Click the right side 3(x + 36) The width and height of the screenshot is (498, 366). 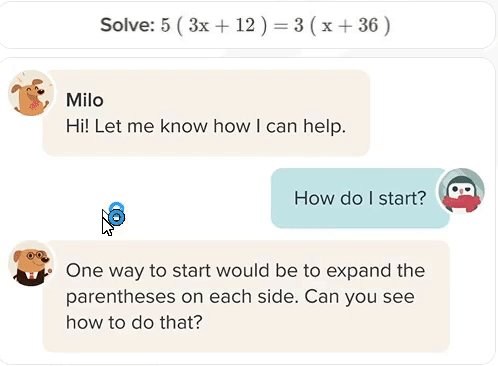tap(342, 25)
